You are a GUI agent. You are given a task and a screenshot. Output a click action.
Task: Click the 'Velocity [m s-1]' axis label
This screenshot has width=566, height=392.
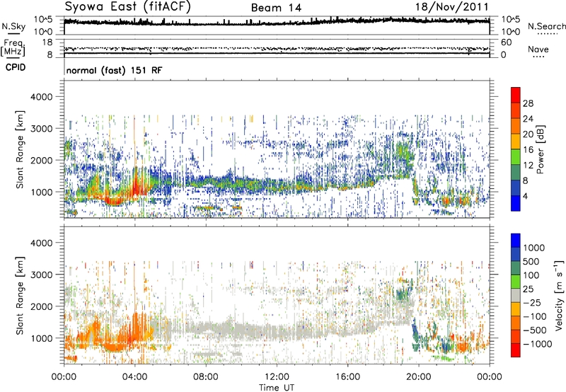[x=559, y=295]
